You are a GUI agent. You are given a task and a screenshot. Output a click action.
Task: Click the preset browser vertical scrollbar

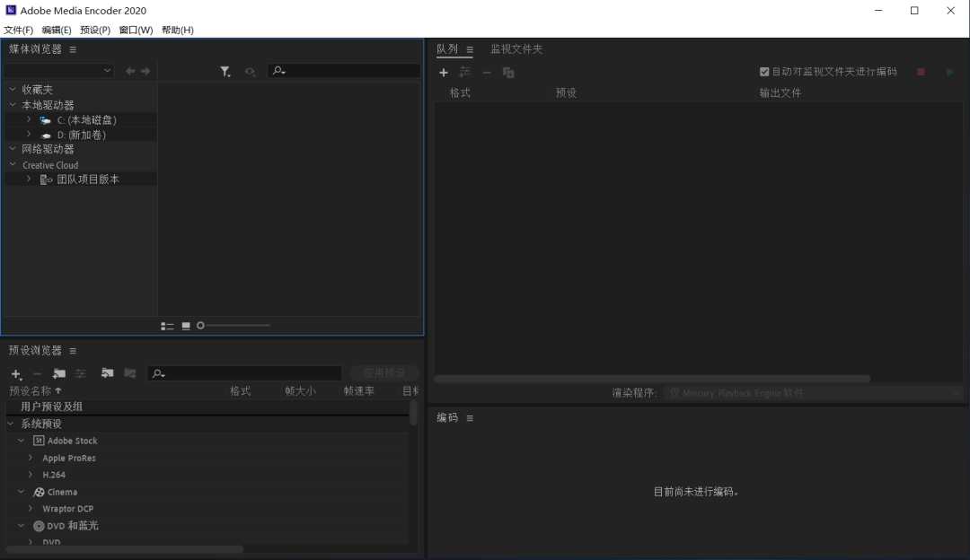[x=413, y=412]
